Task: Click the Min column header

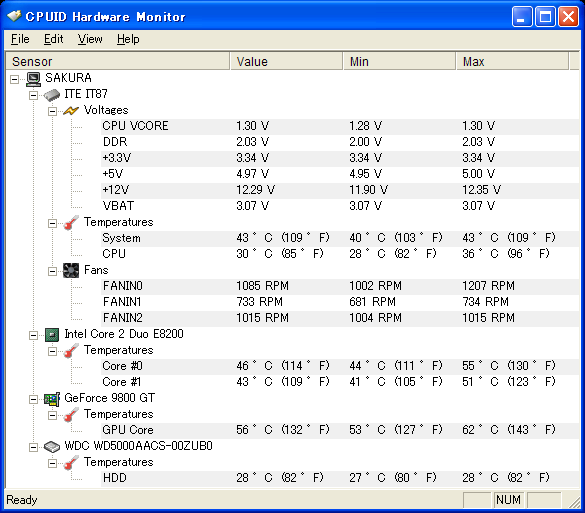Action: point(399,61)
